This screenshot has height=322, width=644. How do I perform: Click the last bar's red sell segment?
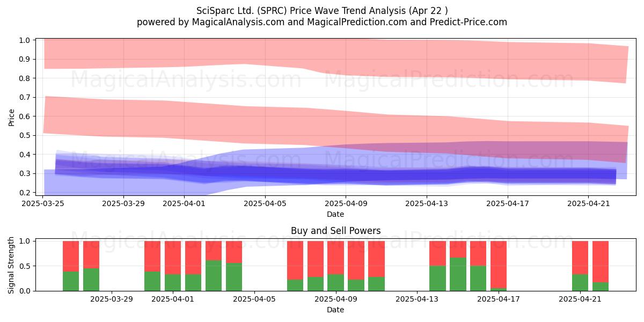pyautogui.click(x=601, y=261)
